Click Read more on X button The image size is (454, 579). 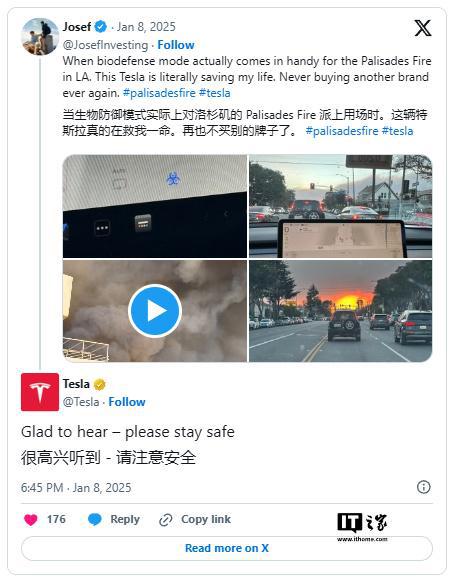point(227,548)
